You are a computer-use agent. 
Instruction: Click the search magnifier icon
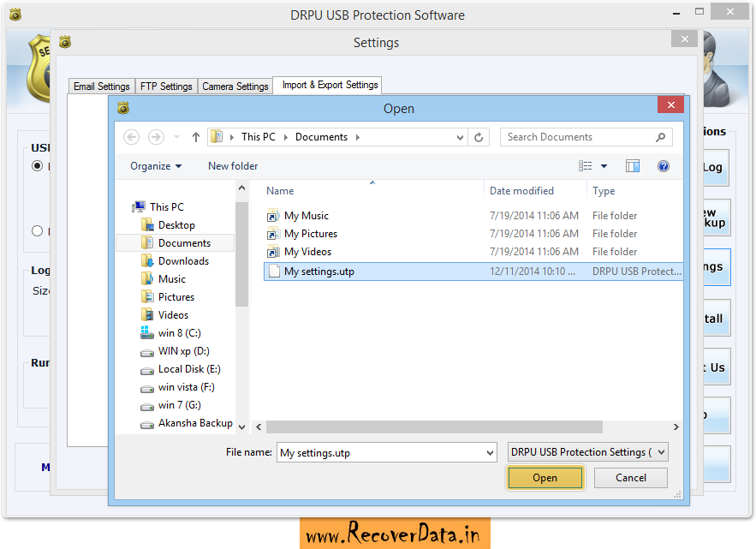pos(660,138)
